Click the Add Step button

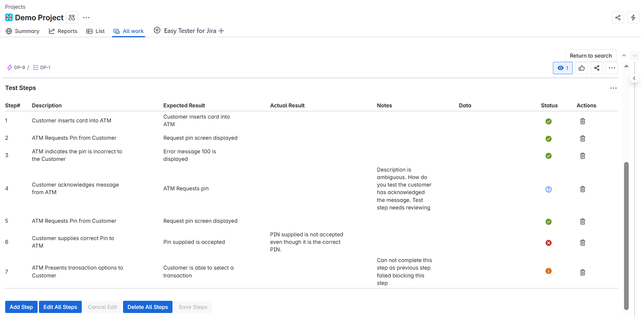[21, 307]
